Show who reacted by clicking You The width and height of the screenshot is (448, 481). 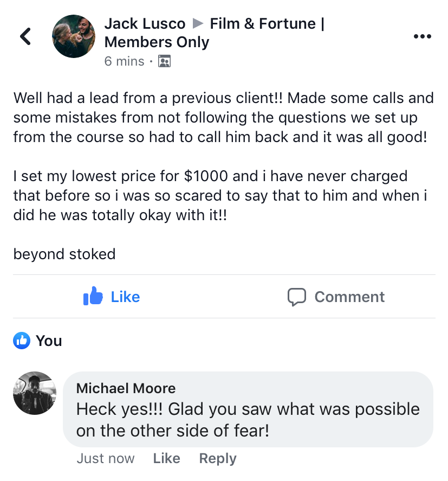tap(49, 341)
